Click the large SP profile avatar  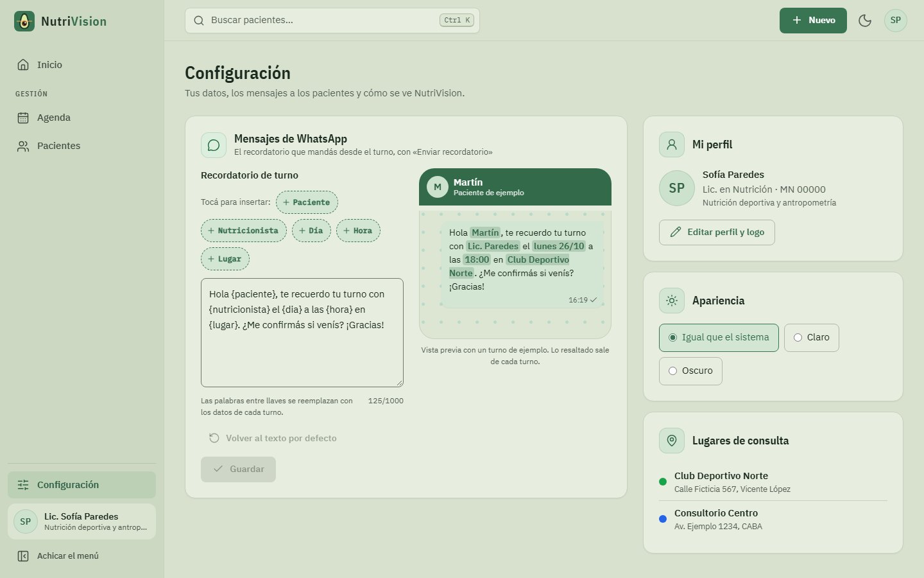(677, 188)
